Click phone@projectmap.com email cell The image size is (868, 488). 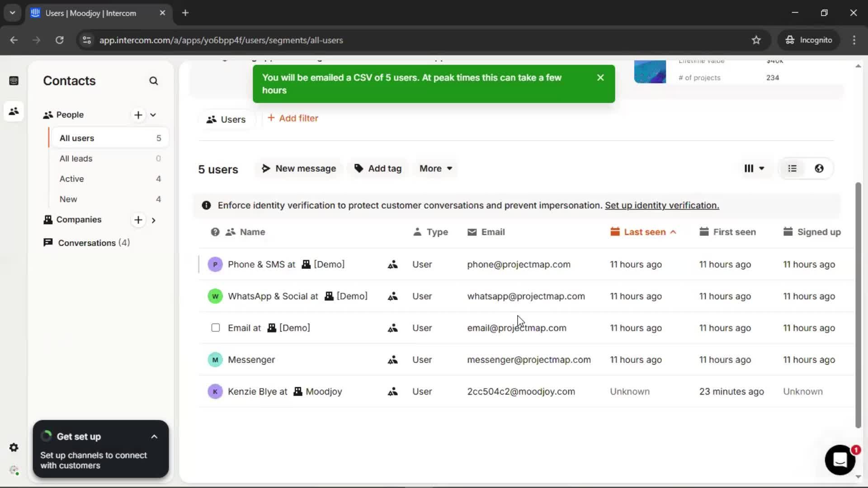519,264
